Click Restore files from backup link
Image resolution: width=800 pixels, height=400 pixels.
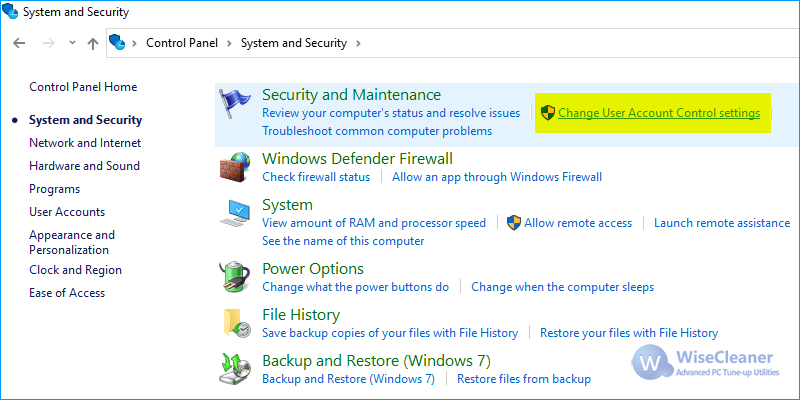[523, 379]
